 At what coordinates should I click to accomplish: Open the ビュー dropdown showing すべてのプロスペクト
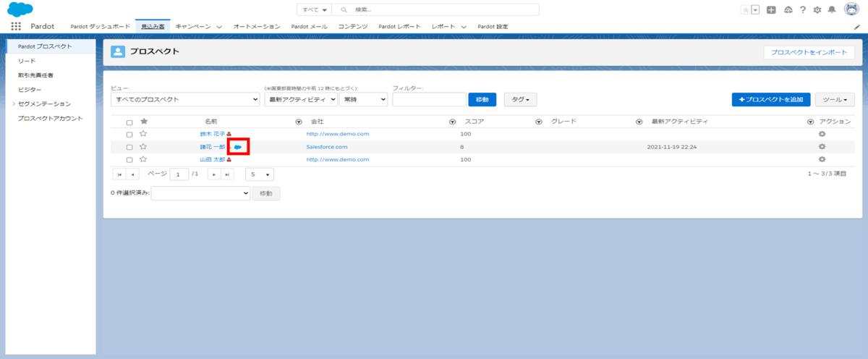coord(185,99)
